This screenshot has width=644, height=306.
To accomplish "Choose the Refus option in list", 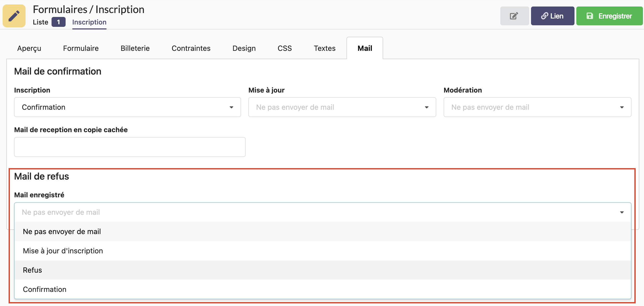I will pyautogui.click(x=33, y=270).
